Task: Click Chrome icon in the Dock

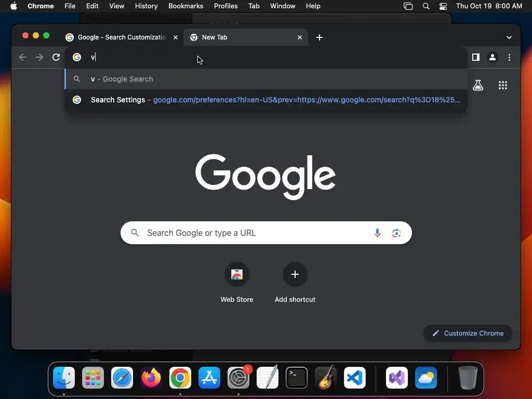Action: [180, 378]
